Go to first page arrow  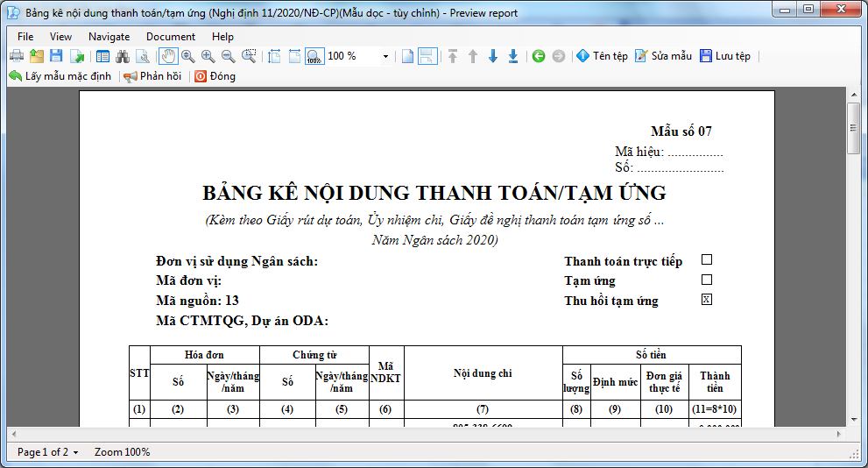click(x=453, y=56)
